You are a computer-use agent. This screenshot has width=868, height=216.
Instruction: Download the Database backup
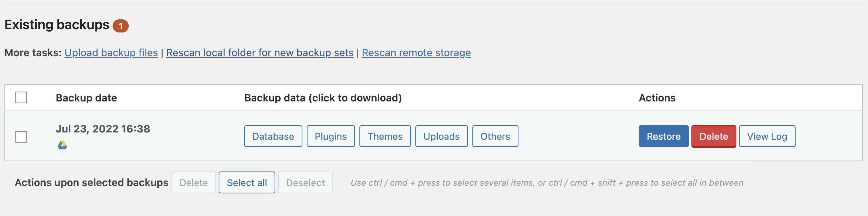[273, 136]
